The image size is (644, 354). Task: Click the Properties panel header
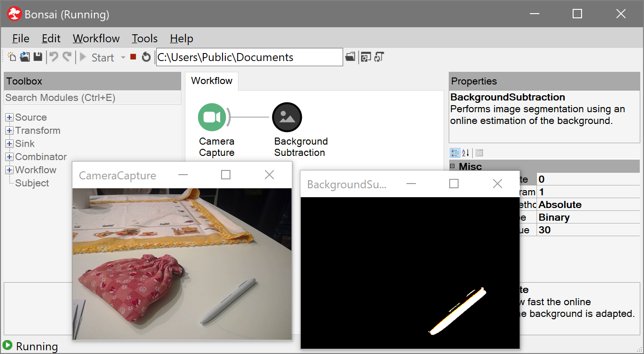(x=544, y=81)
